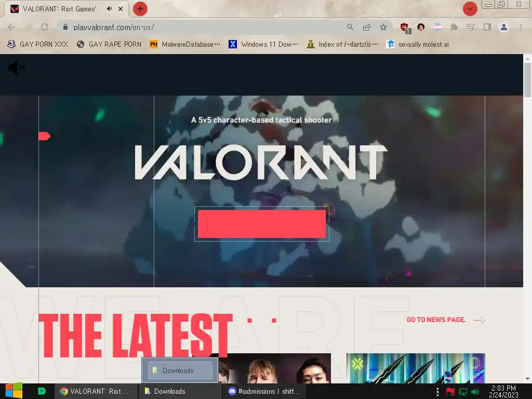Open the uBlock Origin extension
532x399 pixels.
point(405,28)
